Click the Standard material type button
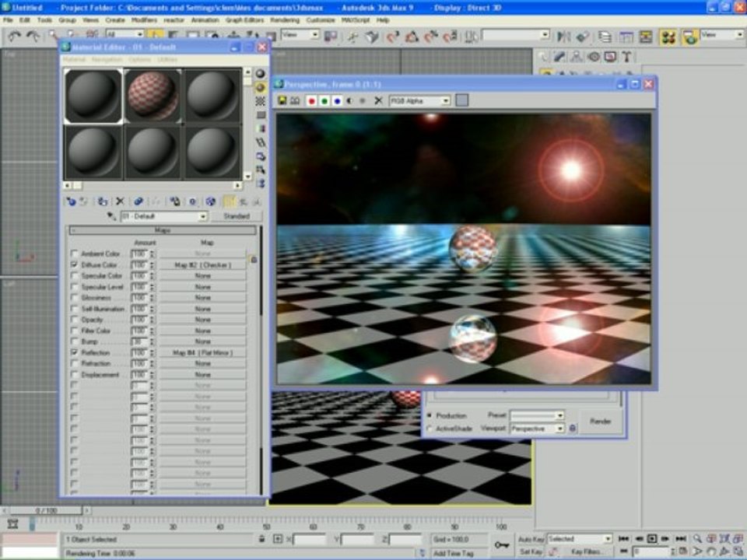The height and width of the screenshot is (560, 747). tap(237, 216)
